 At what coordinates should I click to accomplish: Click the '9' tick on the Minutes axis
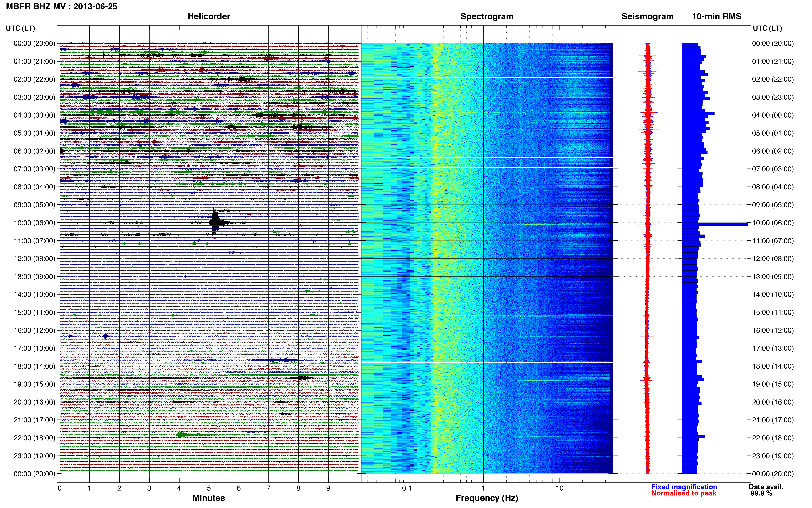(328, 488)
